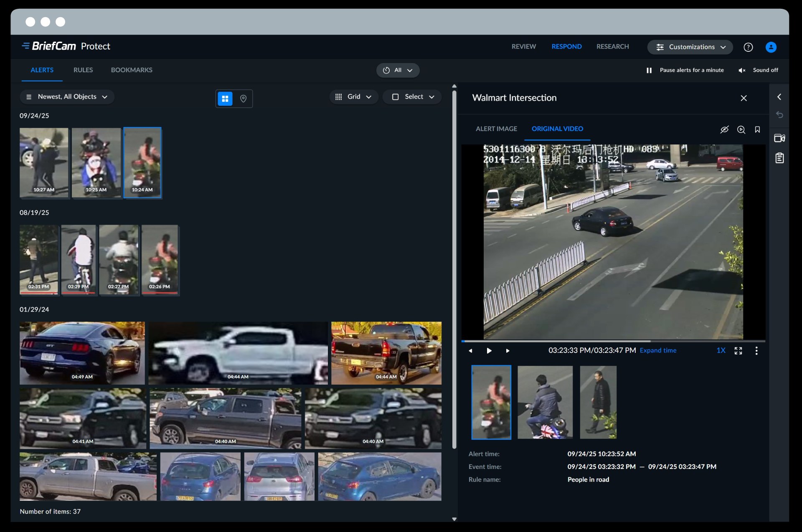Viewport: 802px width, 532px height.
Task: Open the ALERT IMAGE tab
Action: 496,129
